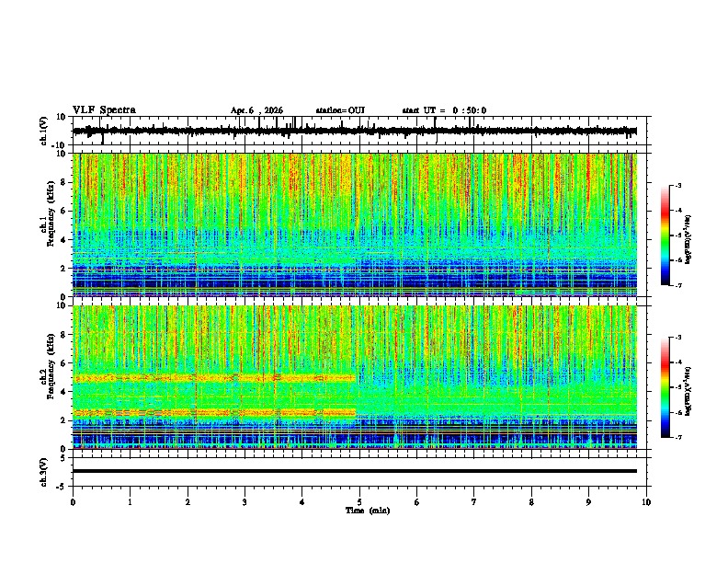
Task: Click time axis tick label "8"
Action: click(531, 502)
